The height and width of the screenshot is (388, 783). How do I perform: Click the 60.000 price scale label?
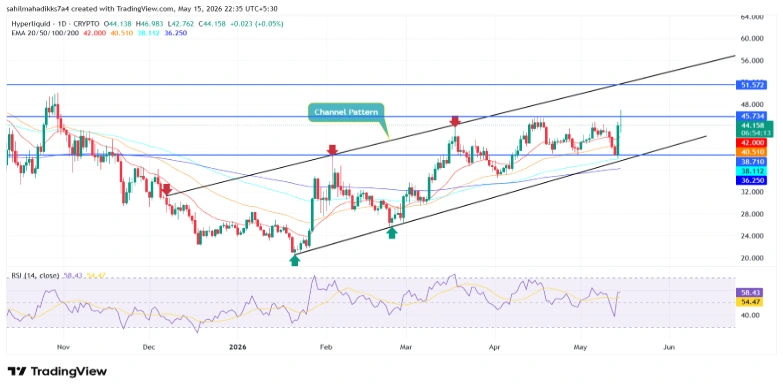(752, 38)
